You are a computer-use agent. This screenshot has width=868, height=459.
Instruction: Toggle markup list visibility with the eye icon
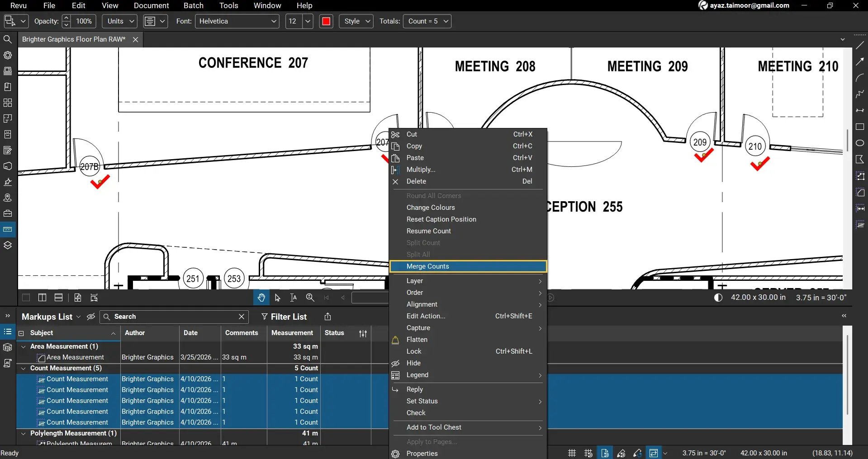(x=90, y=317)
